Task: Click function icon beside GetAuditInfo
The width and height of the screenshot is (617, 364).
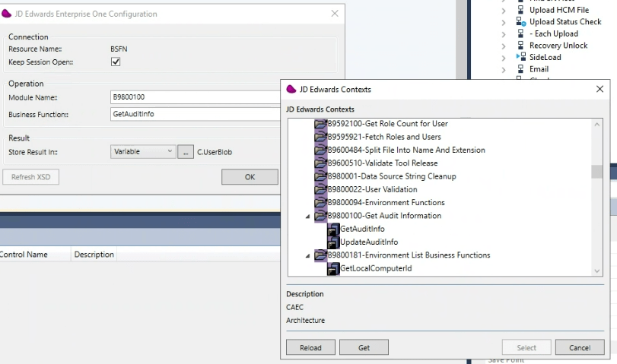Action: coord(333,229)
